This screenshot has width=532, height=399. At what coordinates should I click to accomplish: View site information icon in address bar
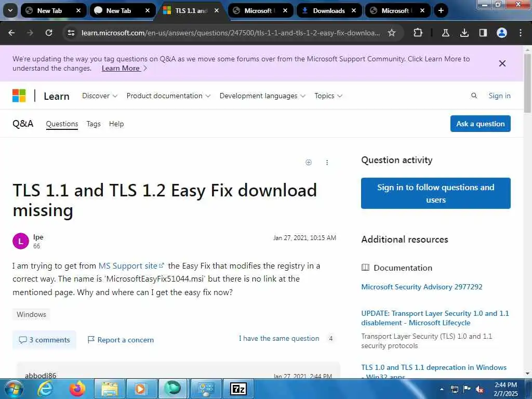71,33
